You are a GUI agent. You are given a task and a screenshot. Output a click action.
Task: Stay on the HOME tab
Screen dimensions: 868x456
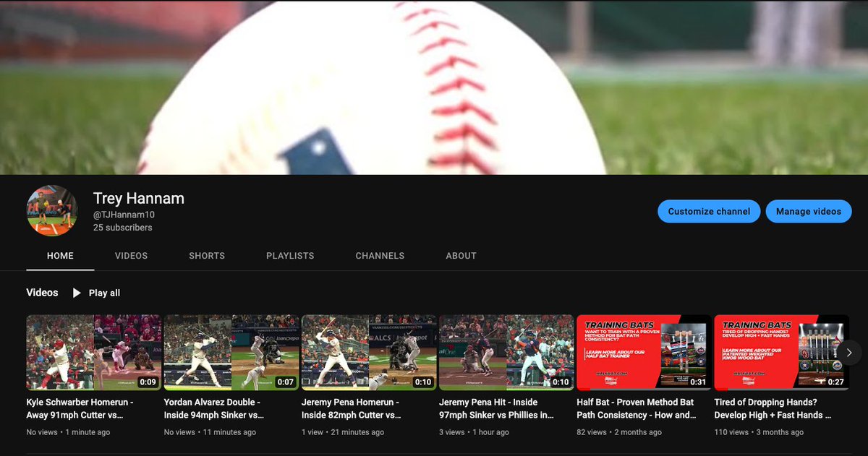click(x=60, y=255)
